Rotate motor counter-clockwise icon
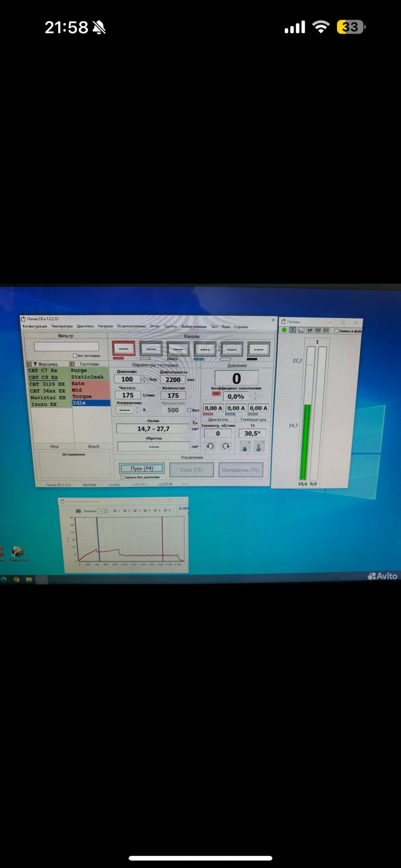The width and height of the screenshot is (401, 868). (210, 446)
